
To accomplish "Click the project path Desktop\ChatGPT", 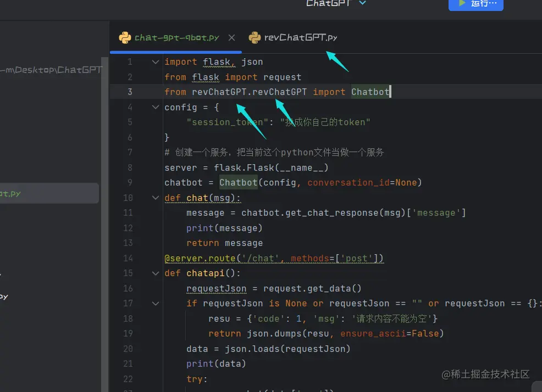I will click(x=51, y=70).
